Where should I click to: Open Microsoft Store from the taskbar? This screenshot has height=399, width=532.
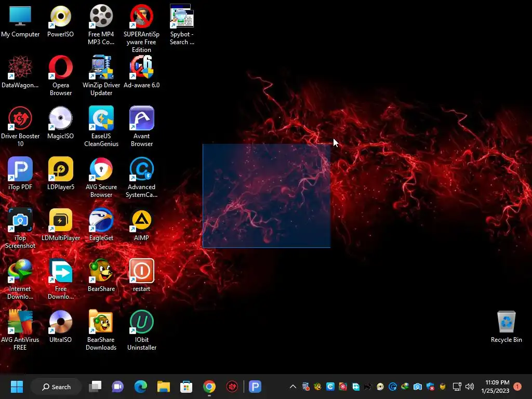click(x=187, y=387)
